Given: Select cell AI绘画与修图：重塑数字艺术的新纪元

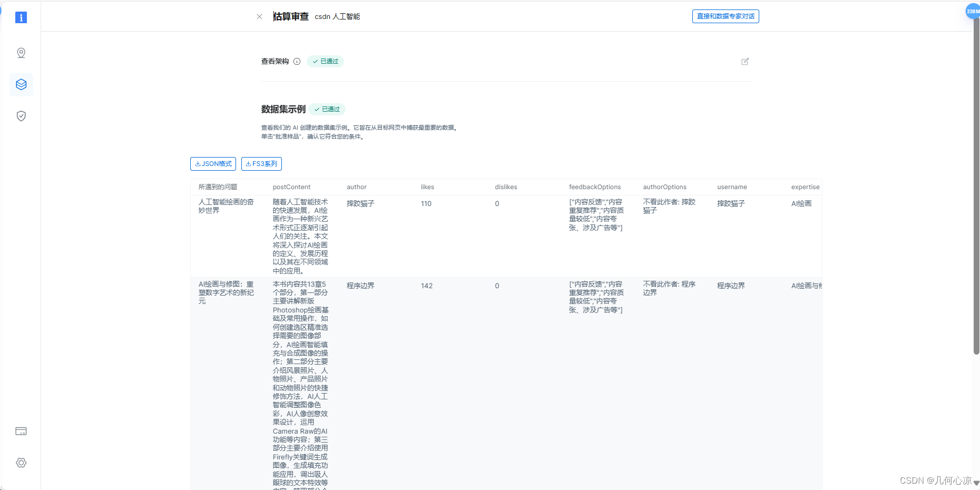Looking at the screenshot, I should point(226,292).
